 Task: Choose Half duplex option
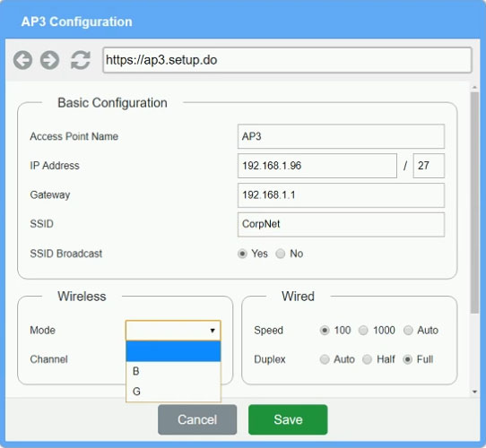368,359
